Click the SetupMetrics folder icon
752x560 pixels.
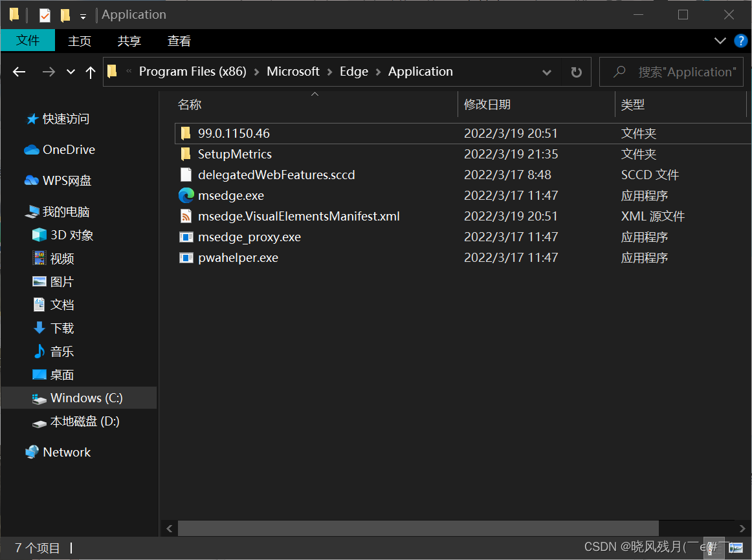(x=186, y=155)
